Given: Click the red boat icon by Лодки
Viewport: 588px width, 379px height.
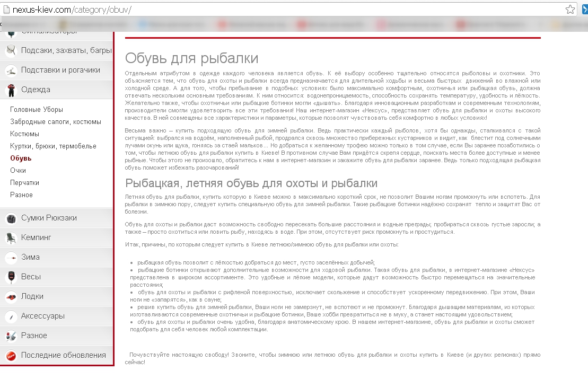Looking at the screenshot, I should click(x=11, y=296).
